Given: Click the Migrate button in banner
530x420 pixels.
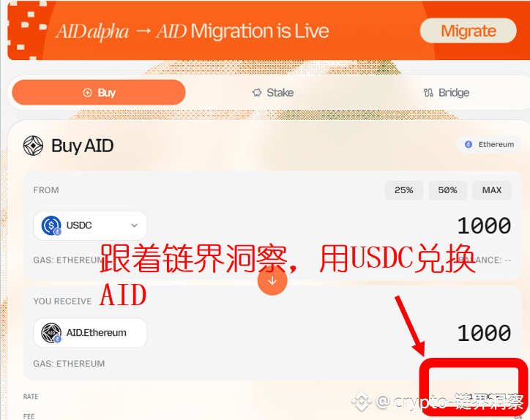Looking at the screenshot, I should (x=469, y=31).
